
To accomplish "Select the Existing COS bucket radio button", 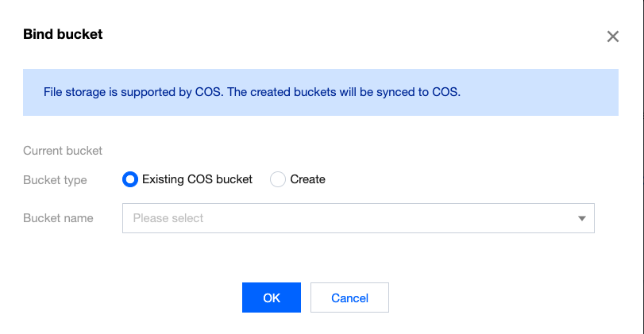I will 130,179.
